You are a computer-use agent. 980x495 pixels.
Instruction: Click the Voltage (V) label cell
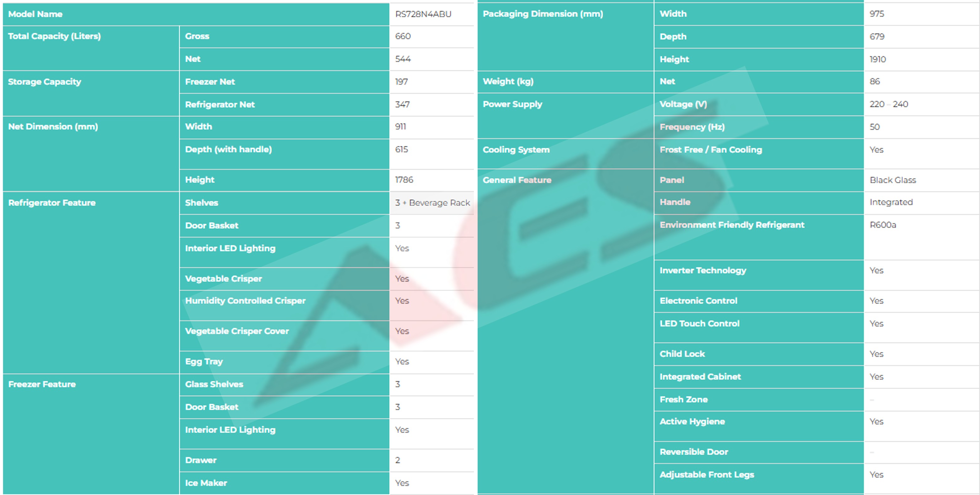[683, 104]
